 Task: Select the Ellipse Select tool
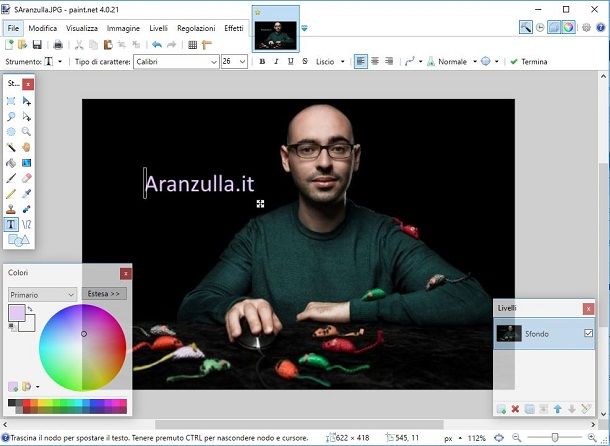point(11,132)
